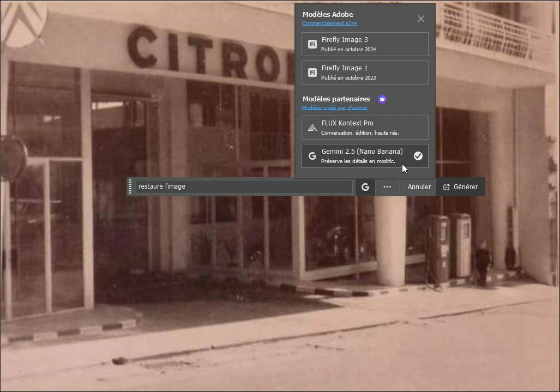Choose the Gemini 2.5 (Nano Banana) model
This screenshot has width=560, height=392.
(365, 156)
